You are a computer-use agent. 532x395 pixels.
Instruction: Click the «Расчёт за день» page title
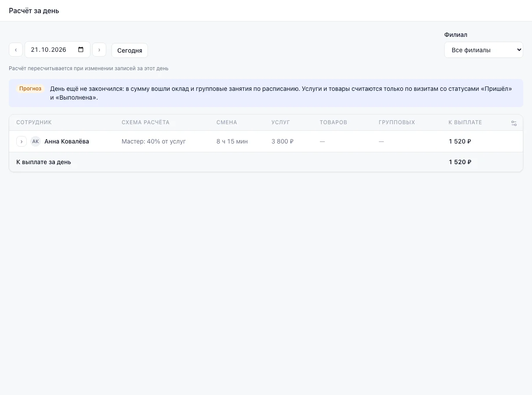click(34, 11)
